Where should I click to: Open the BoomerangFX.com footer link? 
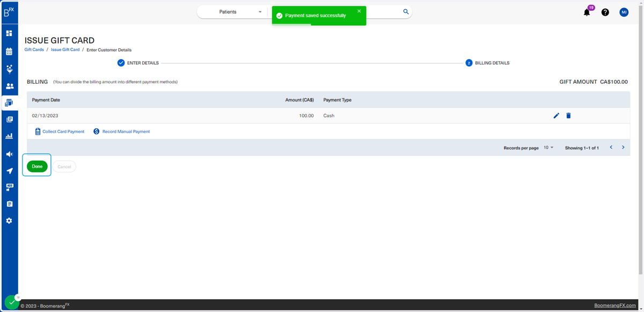pos(614,305)
